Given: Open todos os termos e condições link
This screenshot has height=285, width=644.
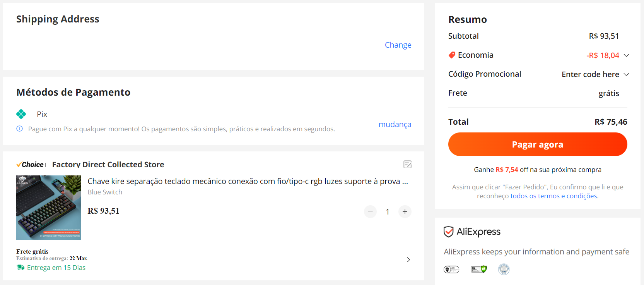Looking at the screenshot, I should 554,196.
